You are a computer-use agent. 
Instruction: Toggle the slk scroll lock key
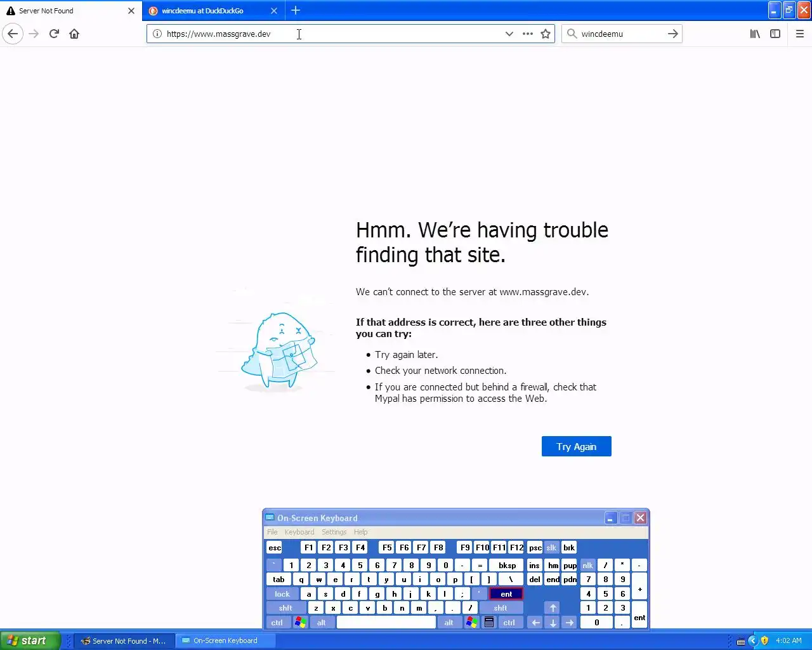pos(551,547)
